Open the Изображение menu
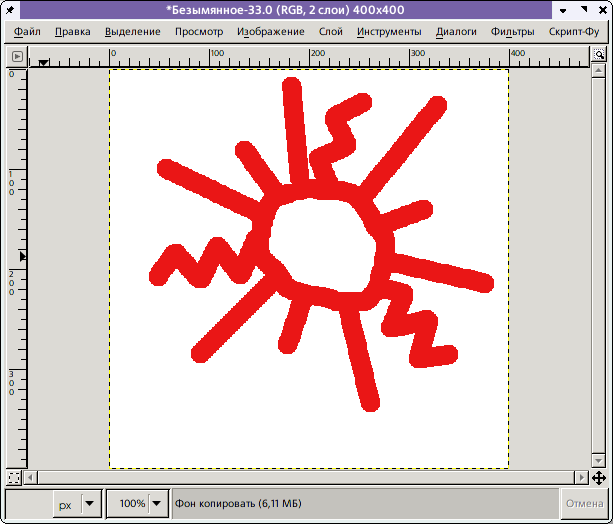The image size is (613, 524). click(271, 31)
